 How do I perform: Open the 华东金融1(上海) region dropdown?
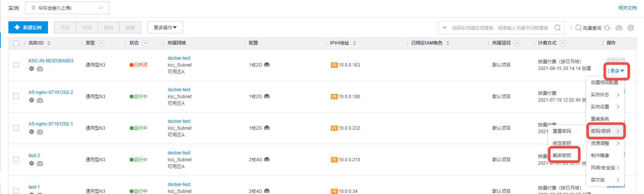pyautogui.click(x=67, y=8)
